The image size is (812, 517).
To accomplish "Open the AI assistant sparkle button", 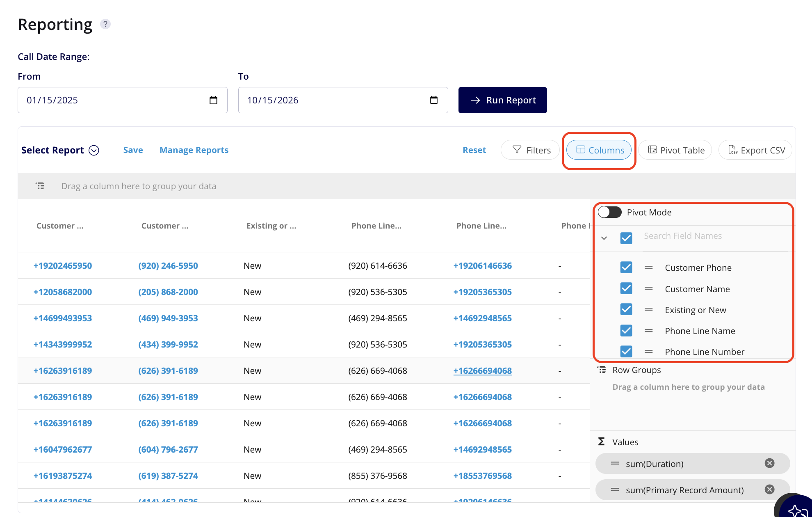I will pyautogui.click(x=796, y=508).
